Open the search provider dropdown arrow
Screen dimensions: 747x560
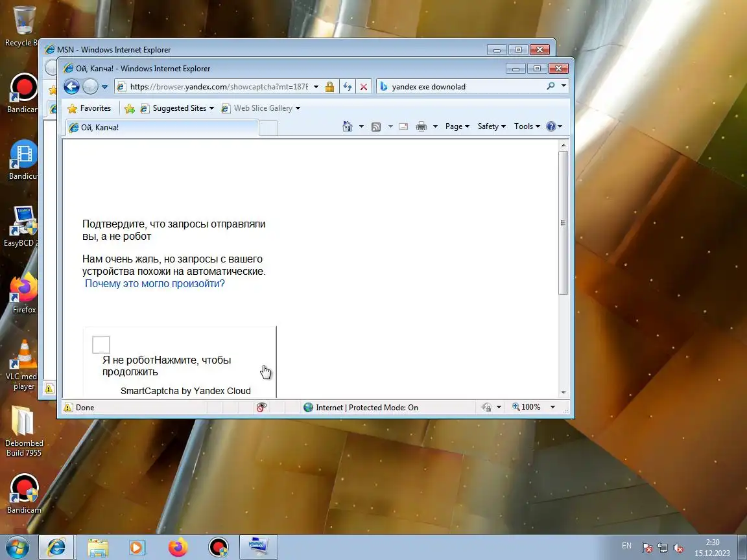pyautogui.click(x=563, y=86)
